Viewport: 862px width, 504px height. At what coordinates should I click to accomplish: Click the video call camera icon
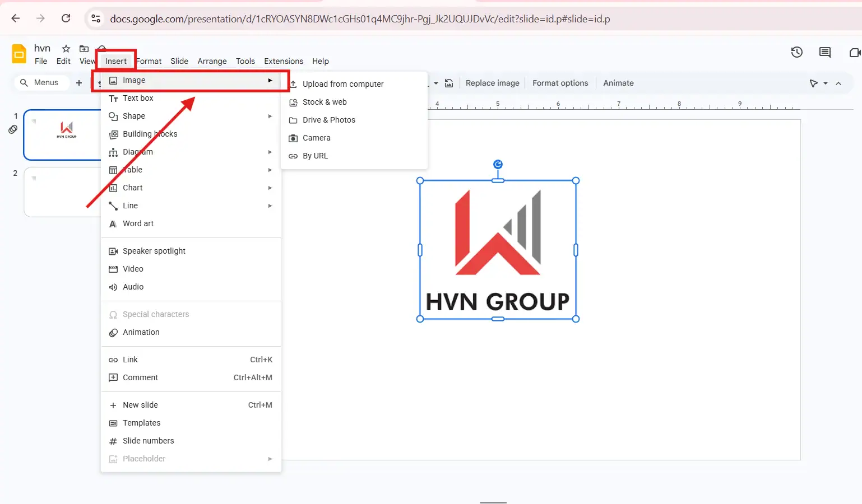click(x=855, y=52)
